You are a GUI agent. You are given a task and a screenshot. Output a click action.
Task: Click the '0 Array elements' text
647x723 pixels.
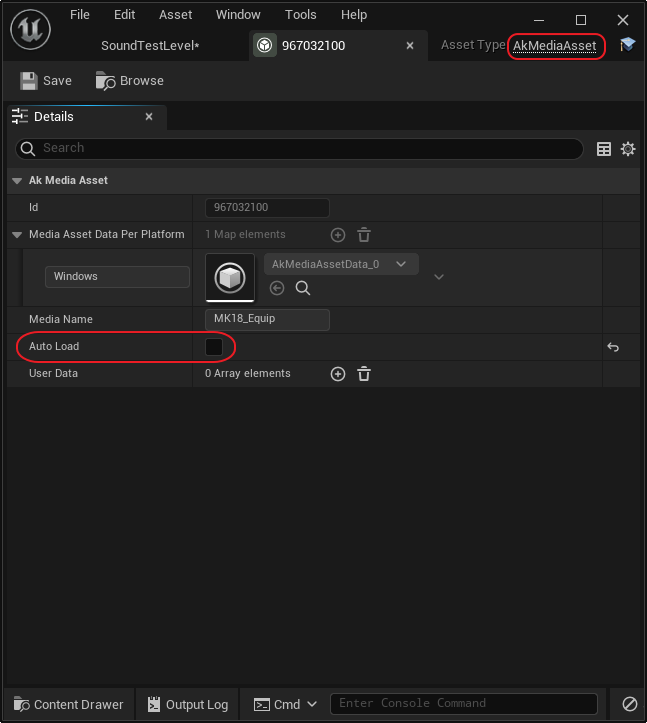248,373
